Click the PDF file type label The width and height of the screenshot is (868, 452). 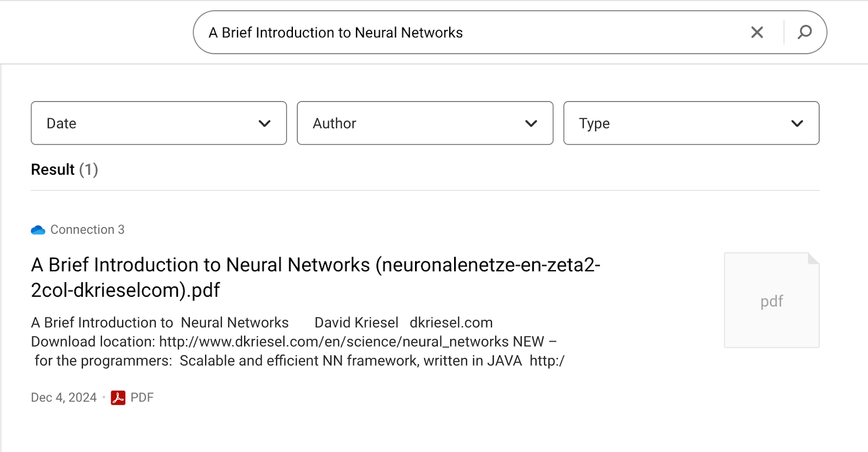tap(142, 398)
